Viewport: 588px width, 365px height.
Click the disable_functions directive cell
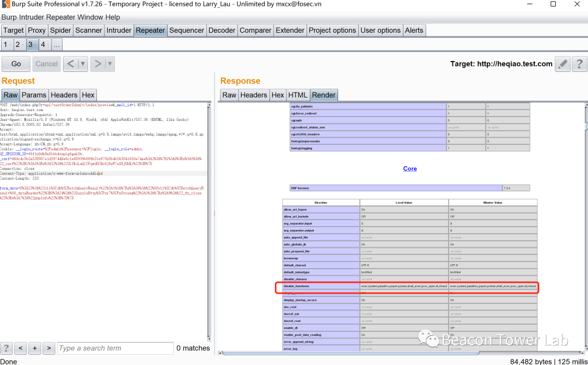pyautogui.click(x=321, y=286)
